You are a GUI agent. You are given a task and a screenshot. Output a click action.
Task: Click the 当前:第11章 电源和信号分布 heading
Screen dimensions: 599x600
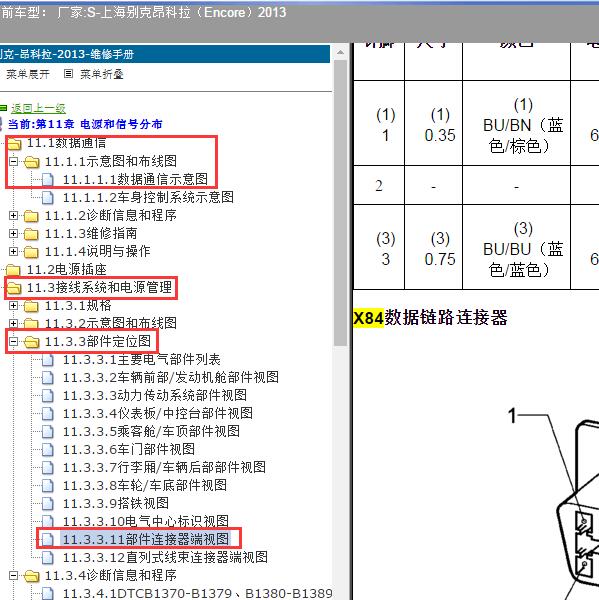(85, 124)
